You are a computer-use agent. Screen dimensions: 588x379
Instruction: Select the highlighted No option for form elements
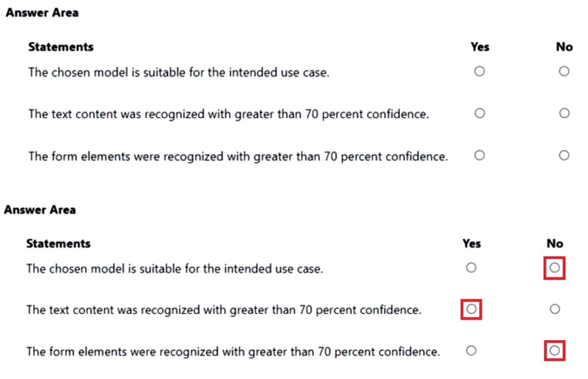(x=555, y=351)
